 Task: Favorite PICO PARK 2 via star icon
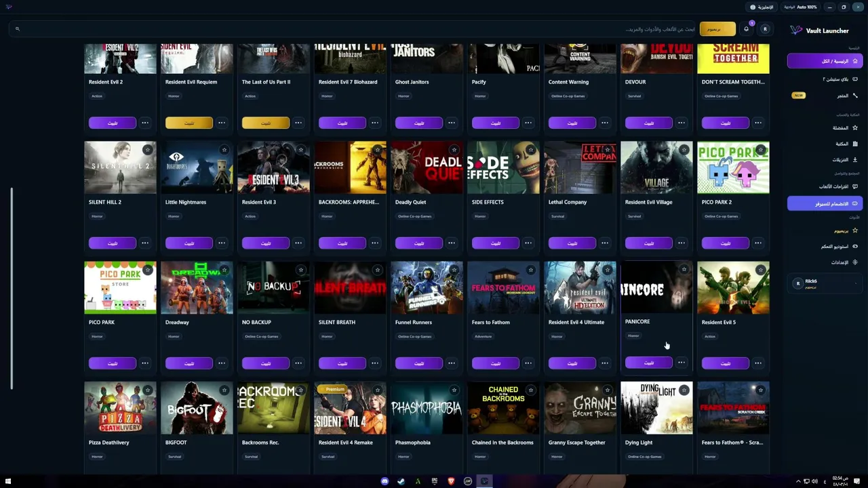[761, 150]
